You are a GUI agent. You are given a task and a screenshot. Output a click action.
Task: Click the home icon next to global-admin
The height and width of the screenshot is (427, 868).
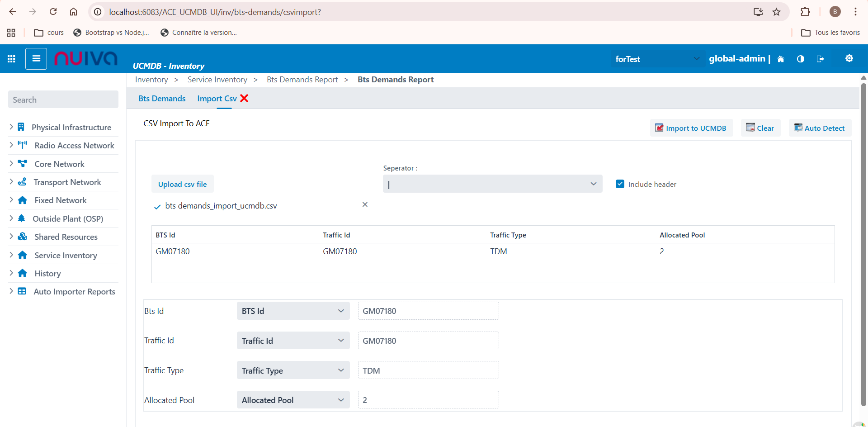(781, 59)
